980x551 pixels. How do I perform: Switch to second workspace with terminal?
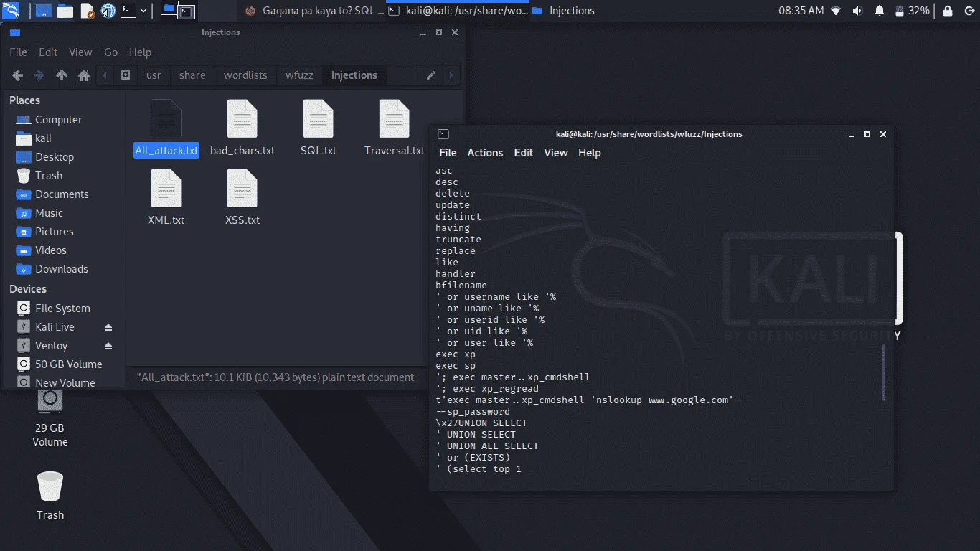pyautogui.click(x=187, y=10)
